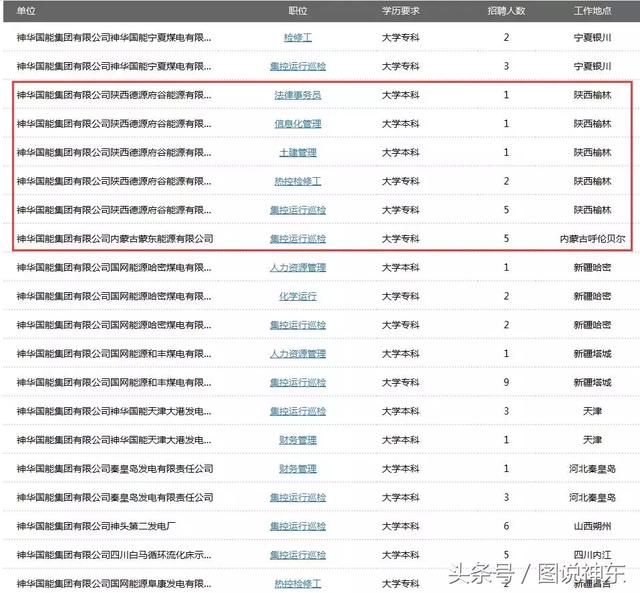The width and height of the screenshot is (640, 593).
Task: Select 河北秦皇岛 location in the 财务管理 row
Action: tap(593, 469)
